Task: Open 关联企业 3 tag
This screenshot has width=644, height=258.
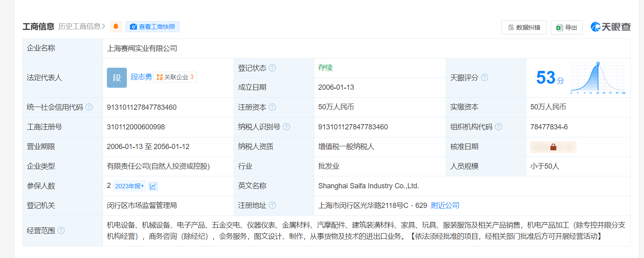Action: coord(175,77)
